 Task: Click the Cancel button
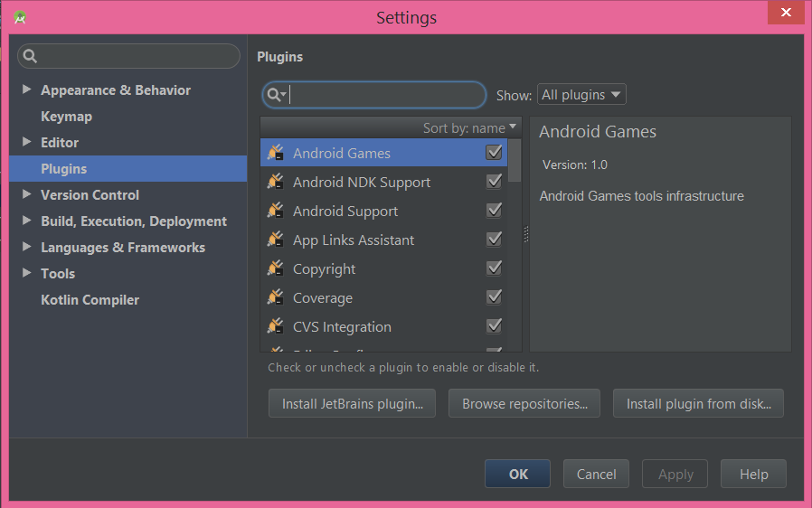[x=596, y=474]
